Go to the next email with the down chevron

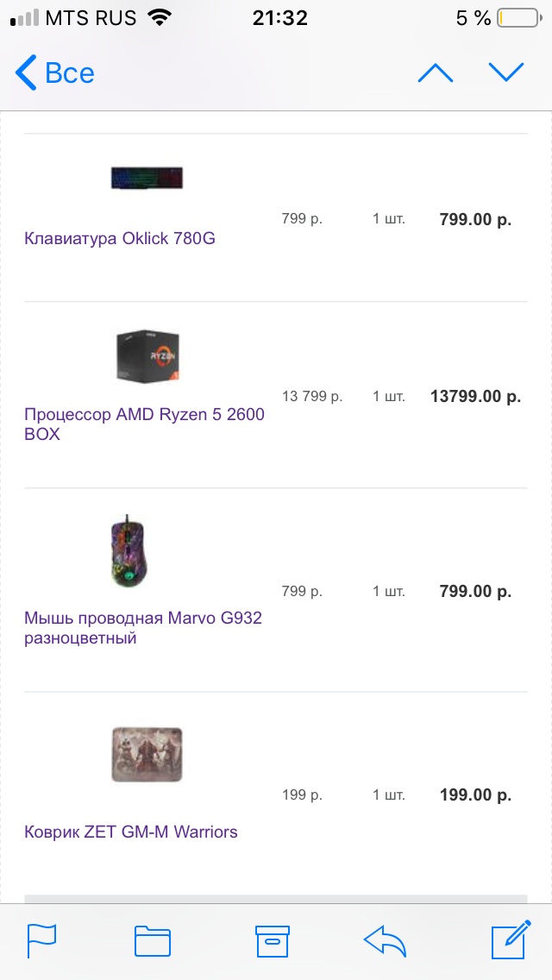coord(507,72)
